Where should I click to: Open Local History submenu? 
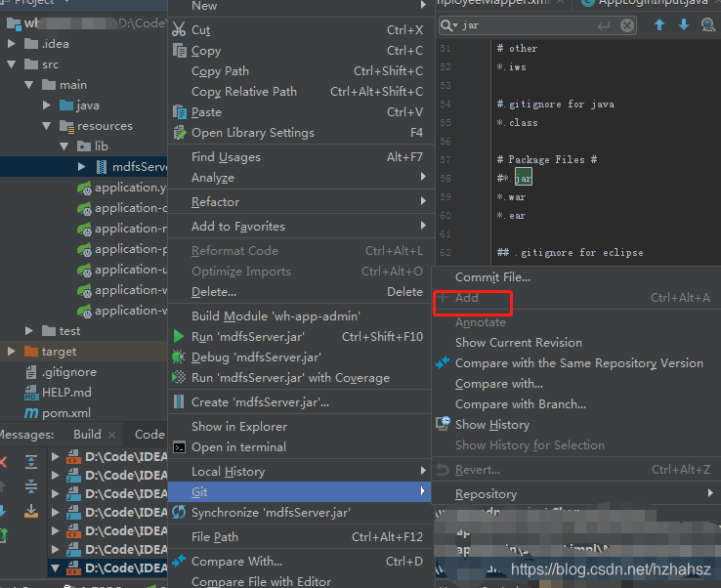tap(301, 471)
